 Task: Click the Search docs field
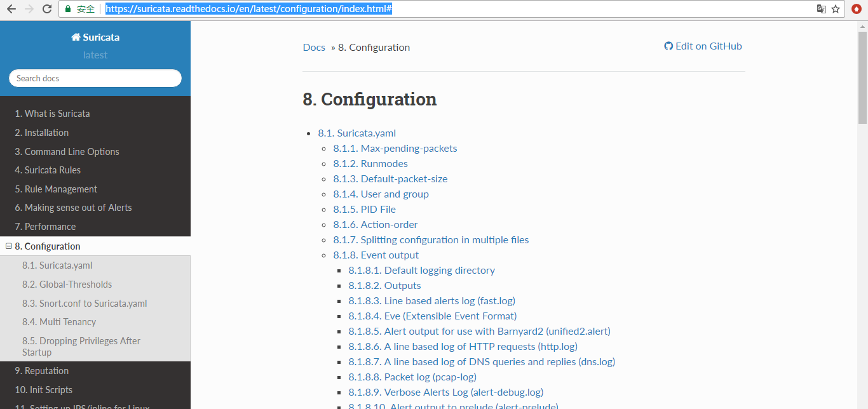point(95,78)
